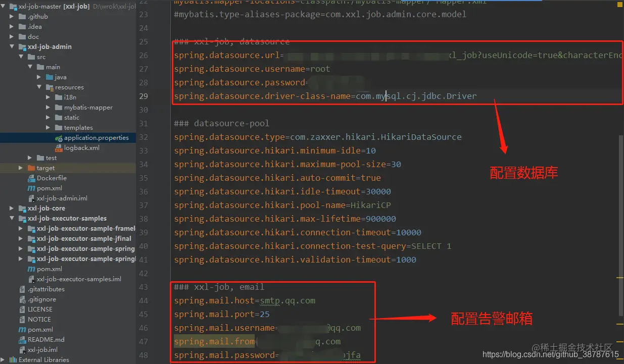Click the NOTICE file icon
The image size is (624, 364).
pyautogui.click(x=22, y=320)
